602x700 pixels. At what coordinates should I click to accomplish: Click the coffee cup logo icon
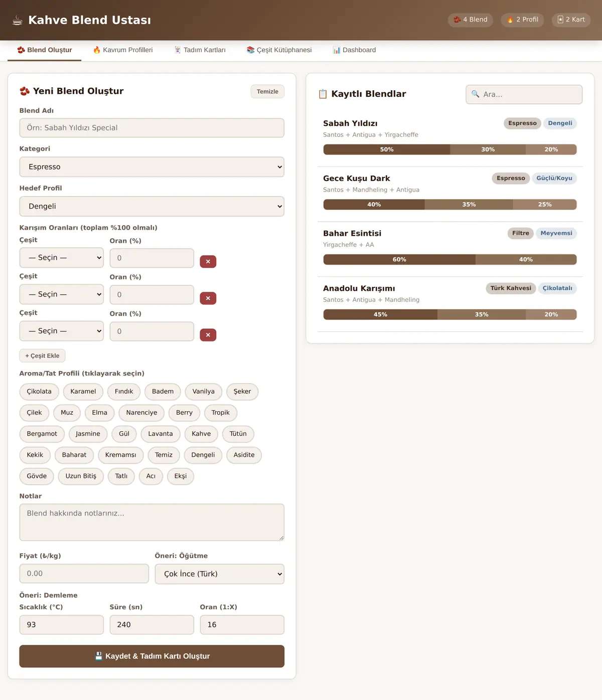[18, 20]
